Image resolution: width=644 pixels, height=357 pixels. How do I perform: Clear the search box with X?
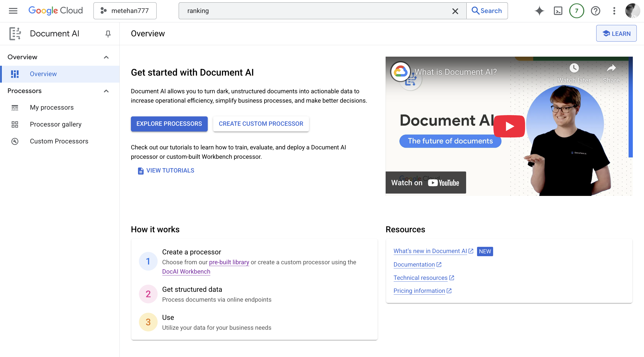click(x=455, y=11)
